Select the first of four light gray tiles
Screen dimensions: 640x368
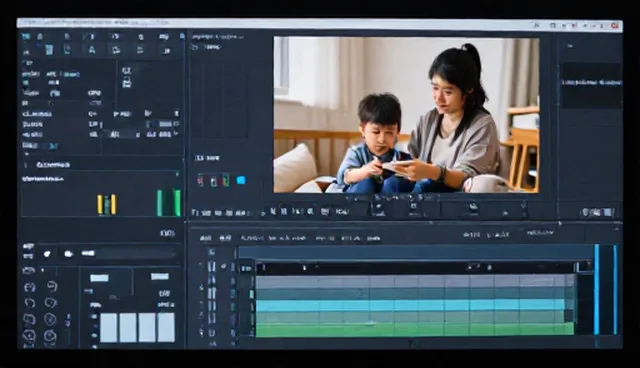point(109,328)
